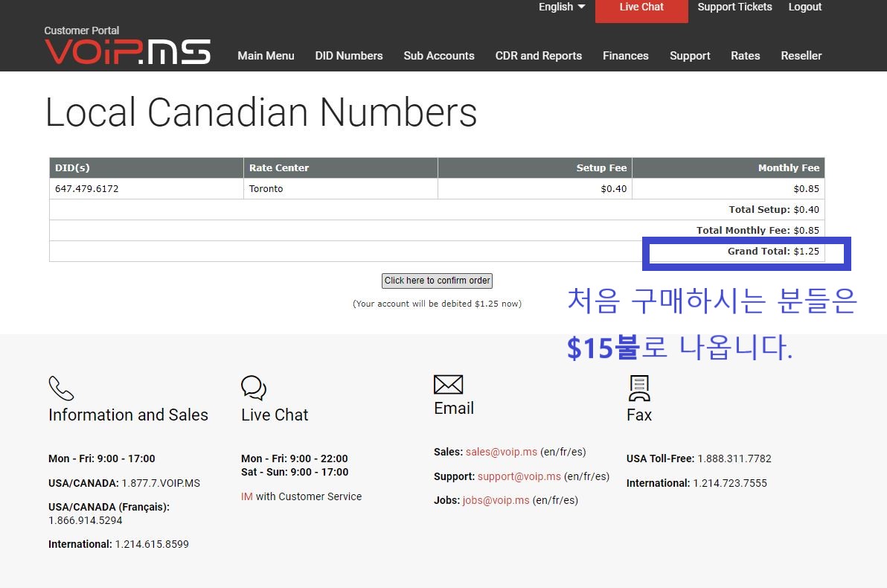887x588 pixels.
Task: Click the VOIP.MS logo
Action: click(127, 51)
